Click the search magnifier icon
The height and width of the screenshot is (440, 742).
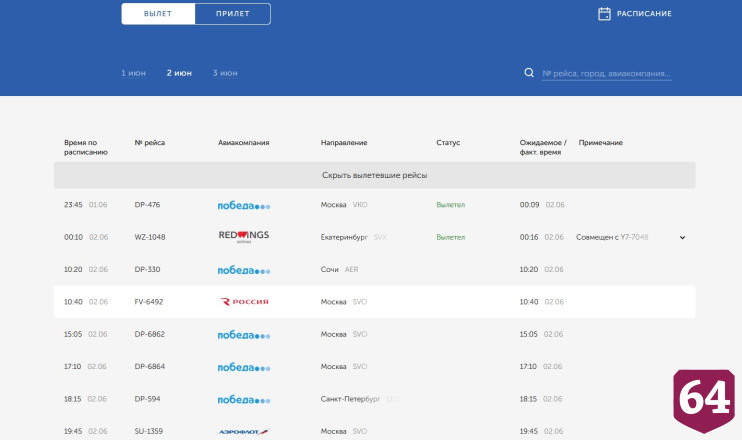coord(529,73)
